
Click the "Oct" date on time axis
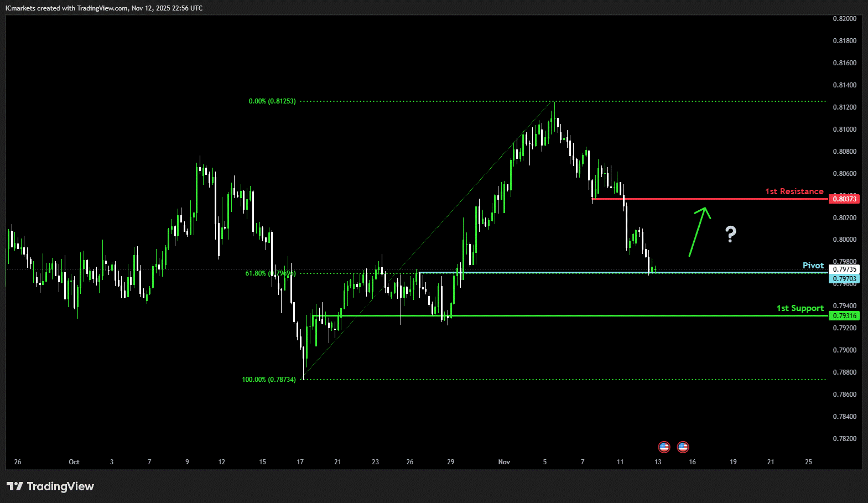(x=74, y=462)
